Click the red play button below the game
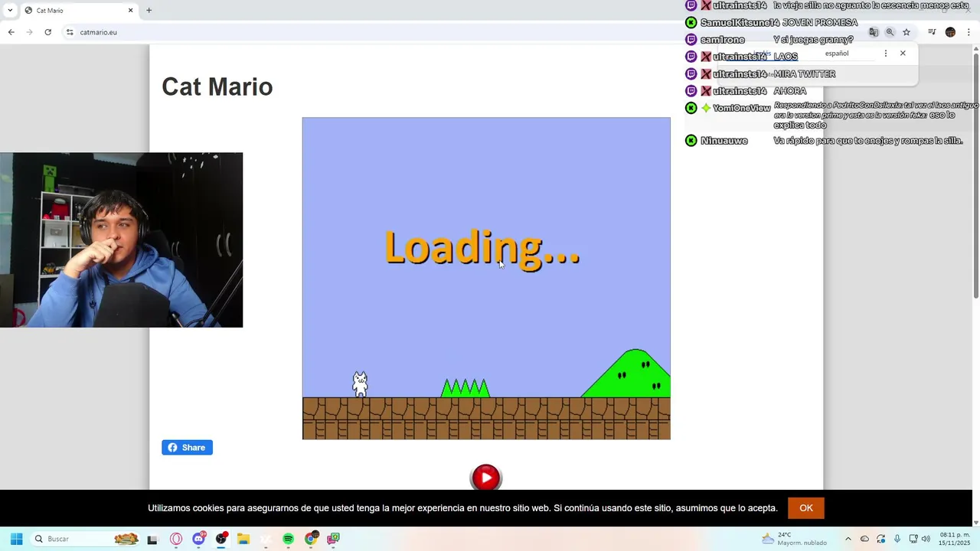Screen dimensions: 980x551 coord(486,478)
